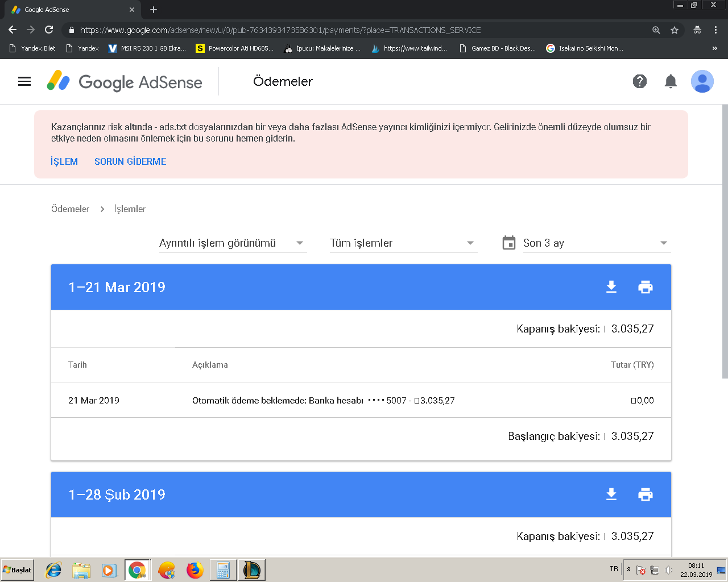
Task: Click the Google AdSense logo
Action: (125, 82)
